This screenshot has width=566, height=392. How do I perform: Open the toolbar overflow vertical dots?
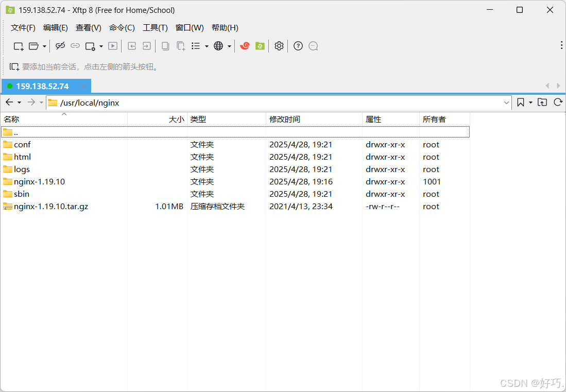(561, 45)
